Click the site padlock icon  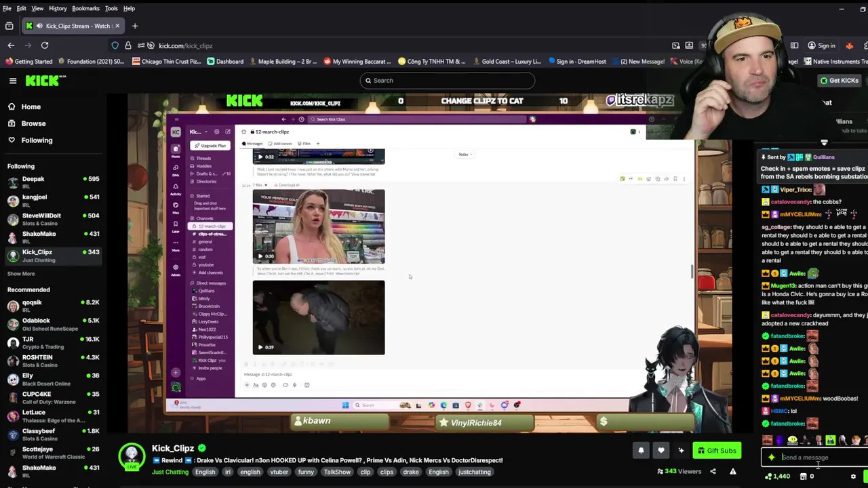(x=128, y=45)
